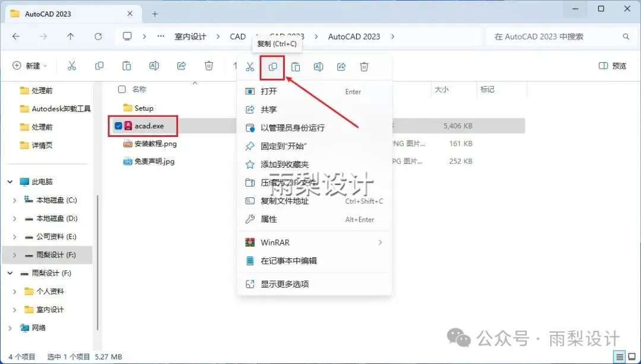Expand the 室内设计 folder node

point(15,309)
